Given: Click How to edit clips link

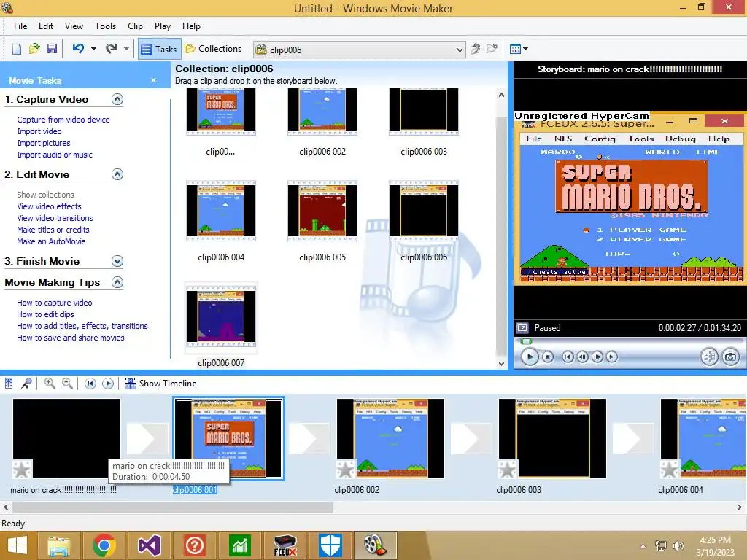Looking at the screenshot, I should pos(45,314).
